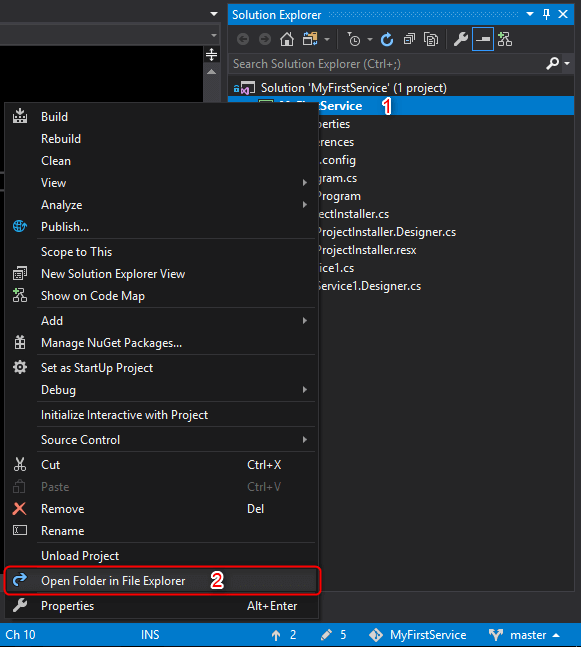Choose Cut from the context menu
Screen dimensions: 581x647
pyautogui.click(x=161, y=465)
